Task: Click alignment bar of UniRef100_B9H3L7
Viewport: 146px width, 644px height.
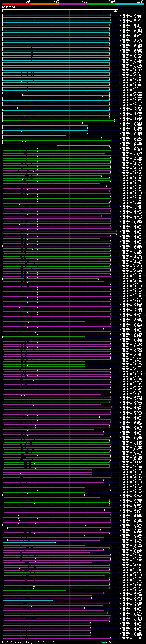Action: coord(34,135)
